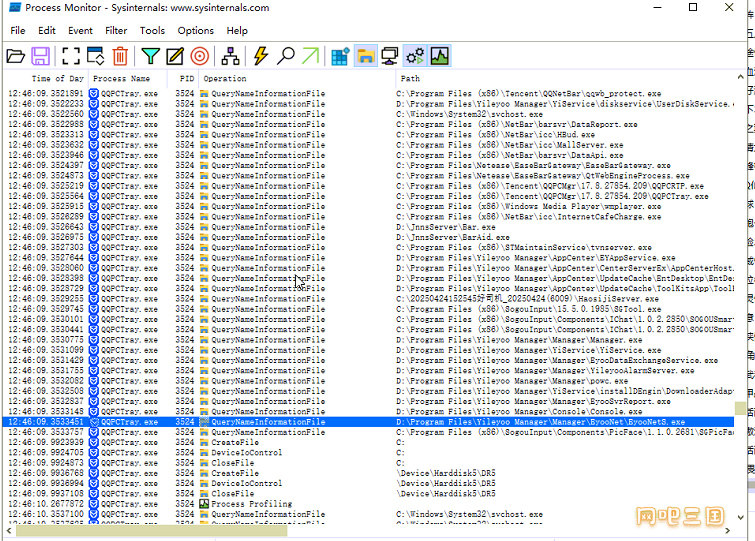The height and width of the screenshot is (541, 755).
Task: Select the row for ByooSvrReport.exe
Action: point(369,401)
